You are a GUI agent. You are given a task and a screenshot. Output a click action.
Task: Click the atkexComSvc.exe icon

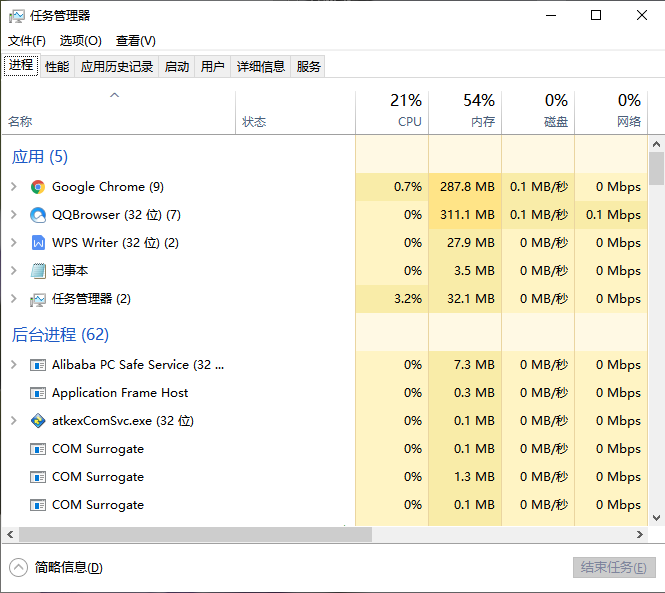38,421
